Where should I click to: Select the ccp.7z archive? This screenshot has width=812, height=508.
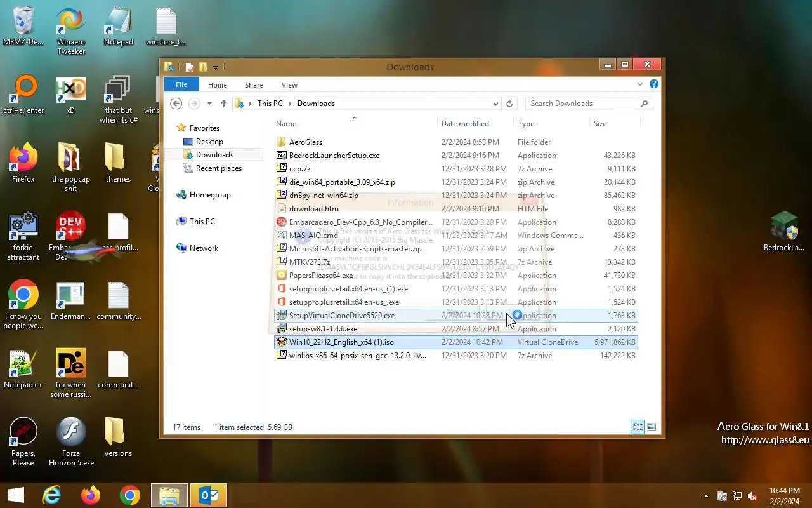[x=455, y=169]
